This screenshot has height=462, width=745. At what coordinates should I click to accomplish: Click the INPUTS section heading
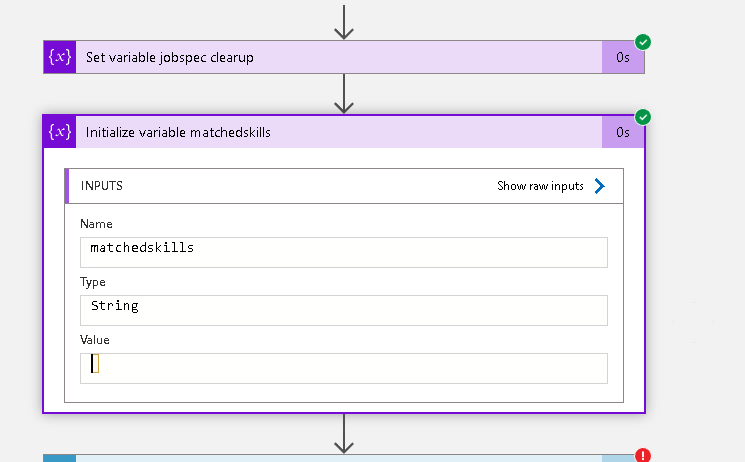pyautogui.click(x=102, y=186)
